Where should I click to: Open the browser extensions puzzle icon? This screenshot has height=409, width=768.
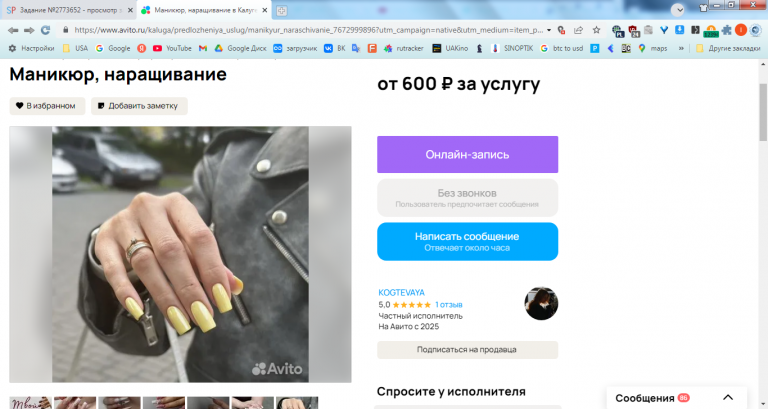click(727, 30)
